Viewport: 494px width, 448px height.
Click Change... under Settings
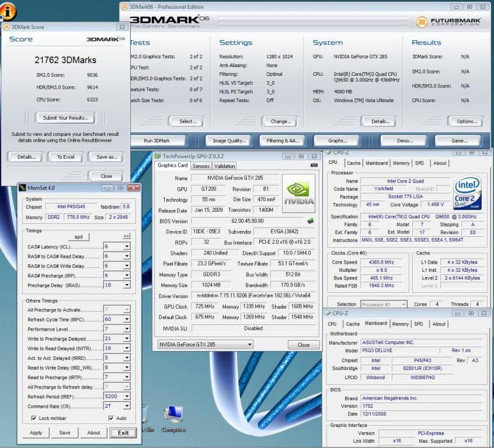280,121
